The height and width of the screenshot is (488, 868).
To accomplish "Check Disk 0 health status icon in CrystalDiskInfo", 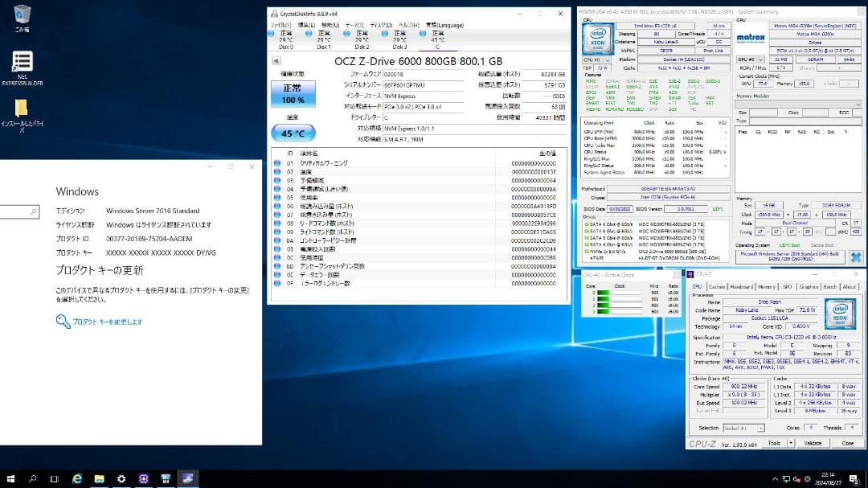I will point(270,35).
